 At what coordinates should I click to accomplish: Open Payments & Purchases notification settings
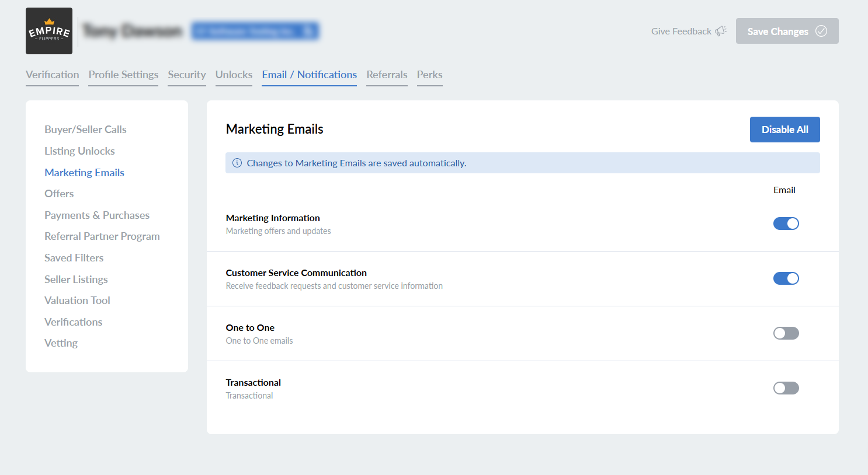pos(97,215)
